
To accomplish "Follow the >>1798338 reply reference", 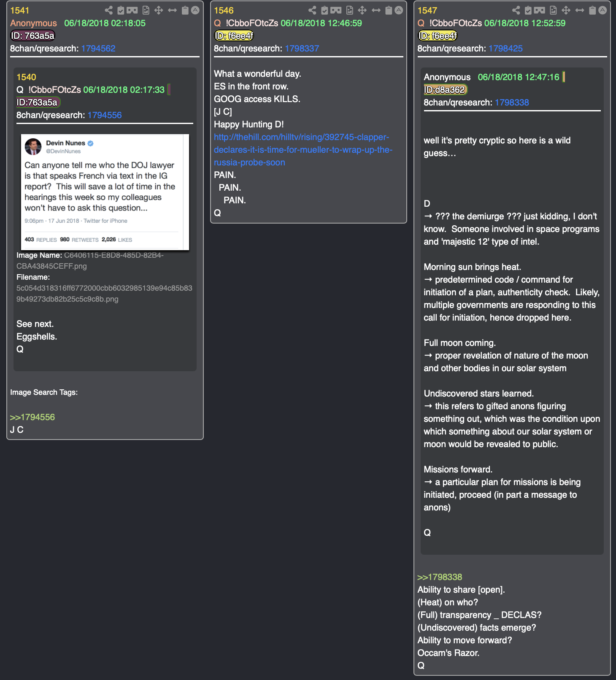I will pos(440,577).
